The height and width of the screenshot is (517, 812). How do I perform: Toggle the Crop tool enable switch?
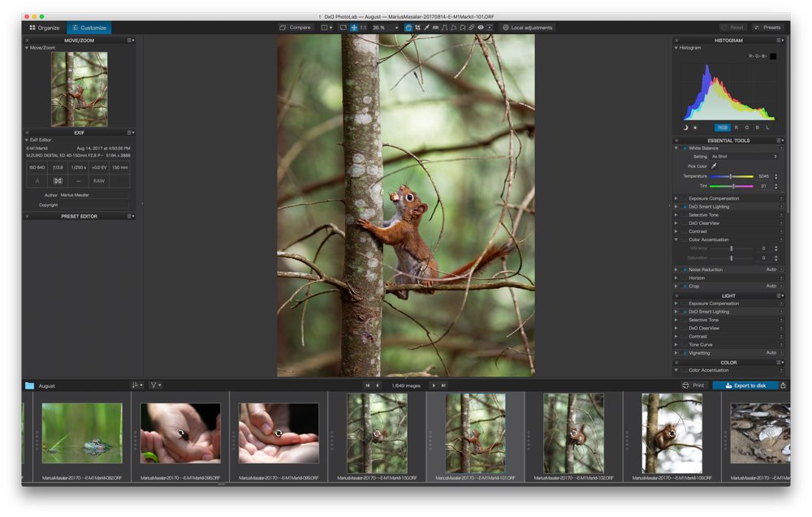coord(684,287)
